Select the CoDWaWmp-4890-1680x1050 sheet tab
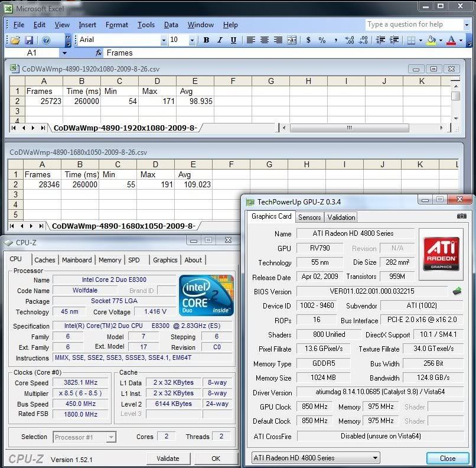 123,226
